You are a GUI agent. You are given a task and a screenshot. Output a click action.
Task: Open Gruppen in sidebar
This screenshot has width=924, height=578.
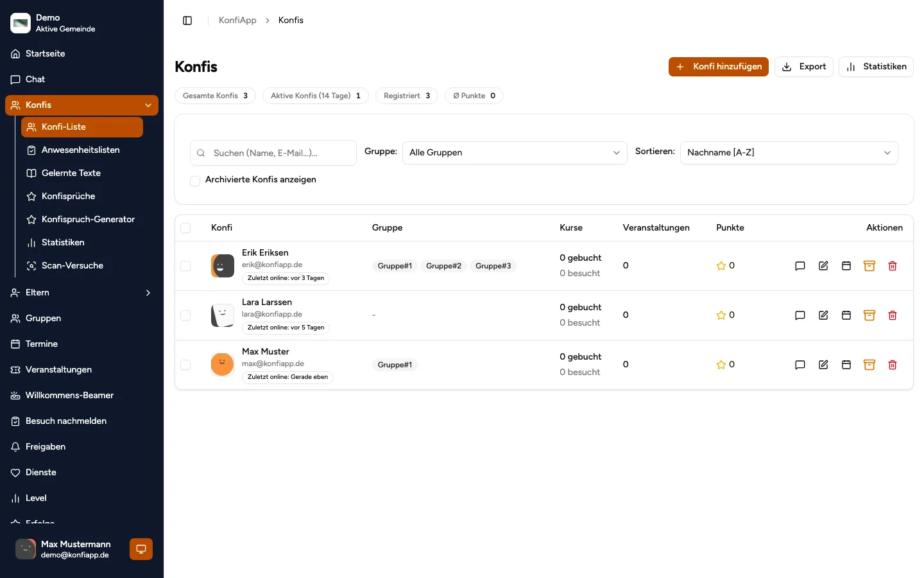click(81, 319)
